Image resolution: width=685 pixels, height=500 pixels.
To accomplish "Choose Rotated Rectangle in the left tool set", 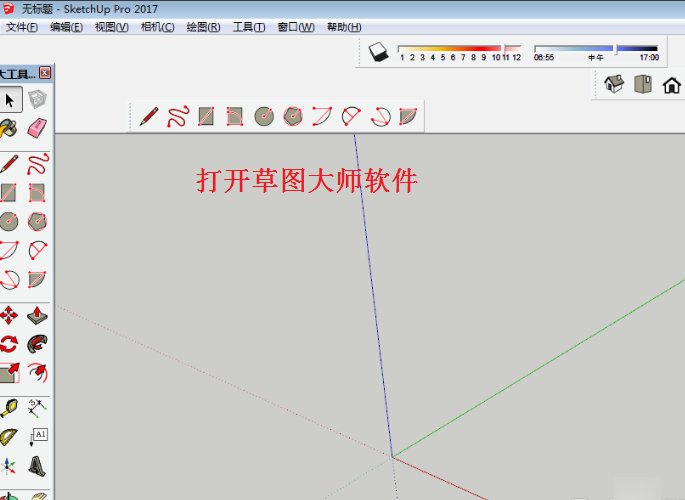I will point(37,193).
